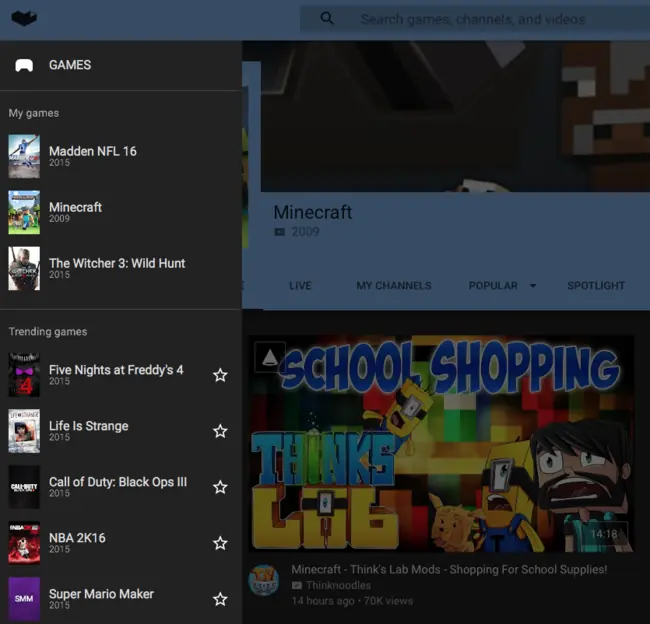Click the cone icon on video thumbnail
650x624 pixels.
point(270,357)
